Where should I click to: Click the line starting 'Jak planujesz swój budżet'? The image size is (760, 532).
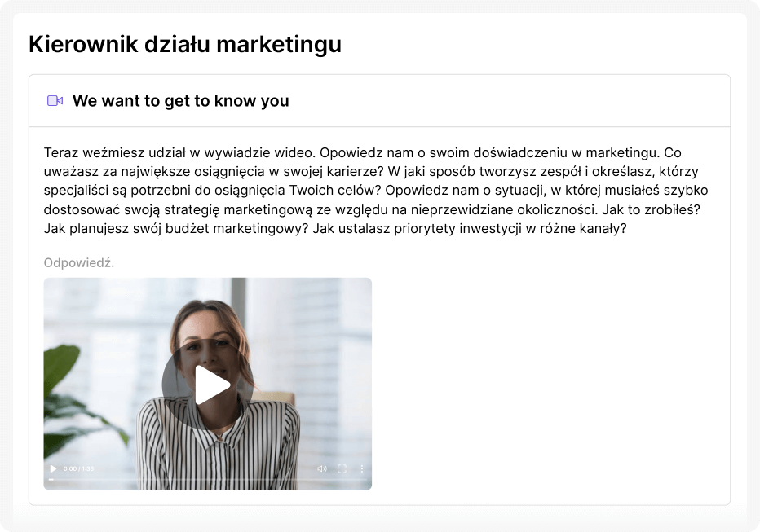coord(335,228)
